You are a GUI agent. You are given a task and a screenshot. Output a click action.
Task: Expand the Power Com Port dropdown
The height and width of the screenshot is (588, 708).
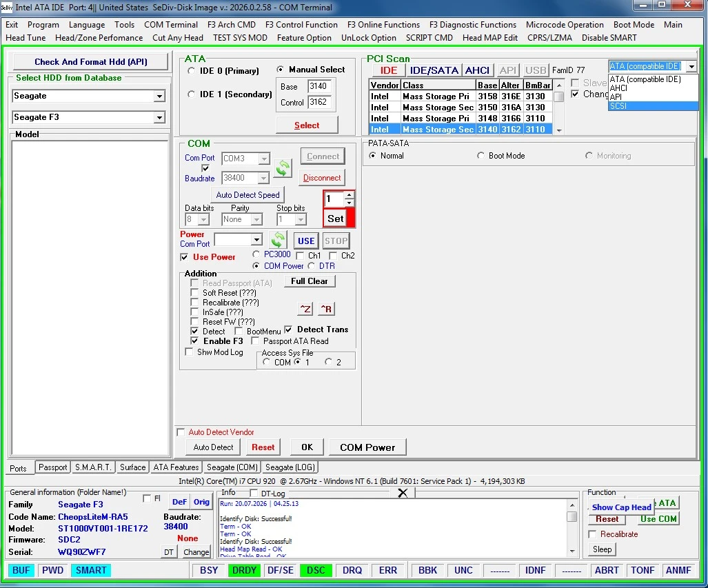coord(256,239)
